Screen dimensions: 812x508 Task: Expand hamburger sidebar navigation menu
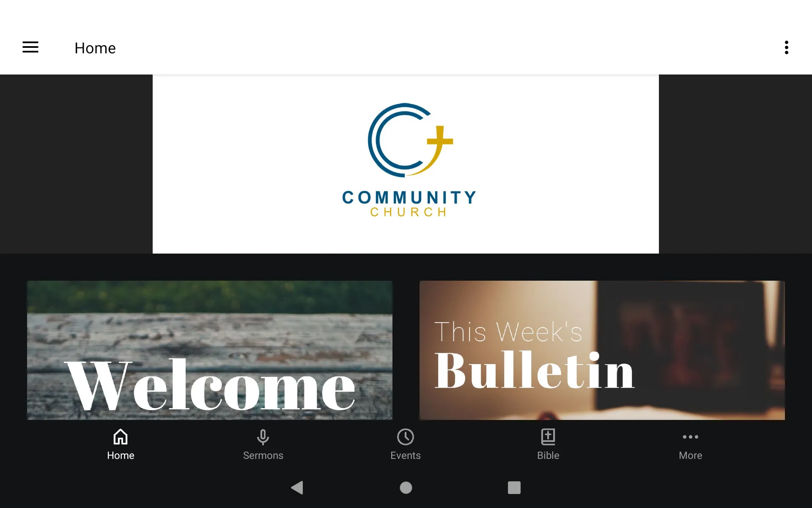(x=30, y=47)
